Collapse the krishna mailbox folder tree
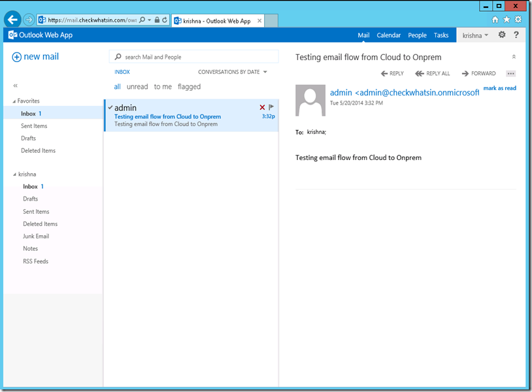532x392 pixels. (x=14, y=174)
